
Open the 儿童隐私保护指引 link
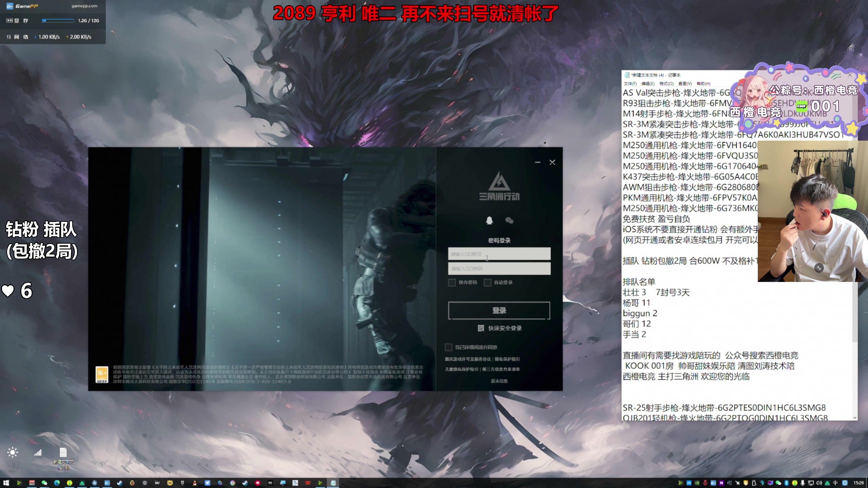click(x=462, y=369)
